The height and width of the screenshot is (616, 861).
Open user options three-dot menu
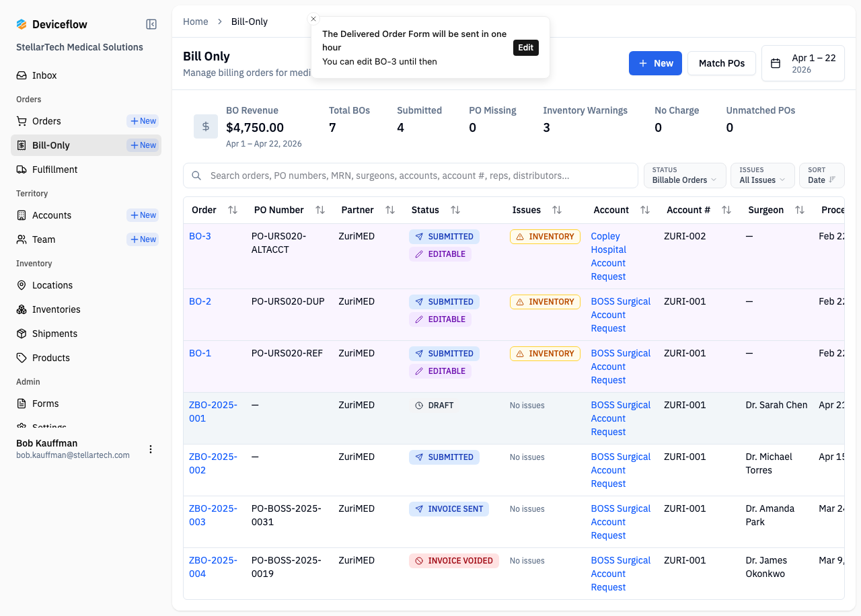(151, 449)
